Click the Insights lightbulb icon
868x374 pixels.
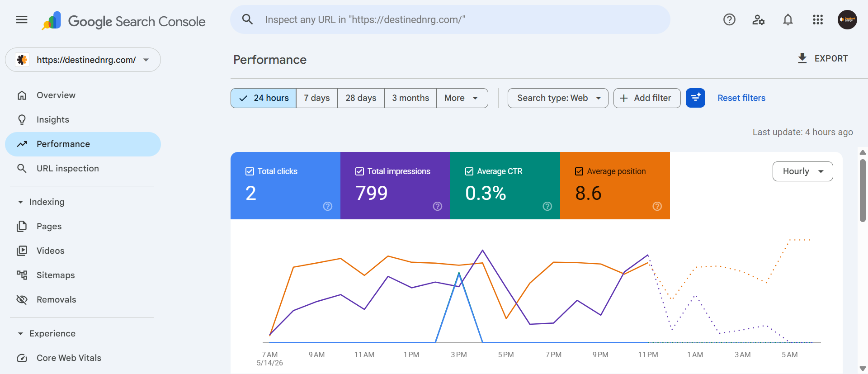22,119
